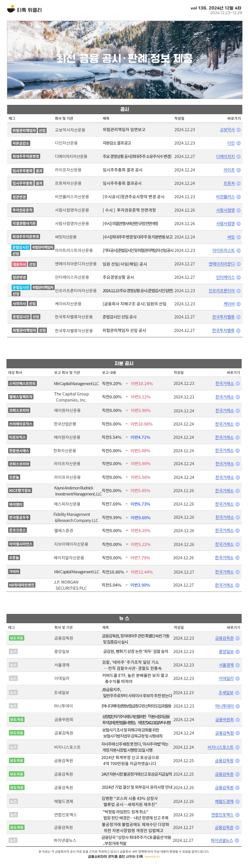This screenshot has height=868, width=248.
Task: Click the link icon beside 인프라프론티어
Action: (239, 291)
